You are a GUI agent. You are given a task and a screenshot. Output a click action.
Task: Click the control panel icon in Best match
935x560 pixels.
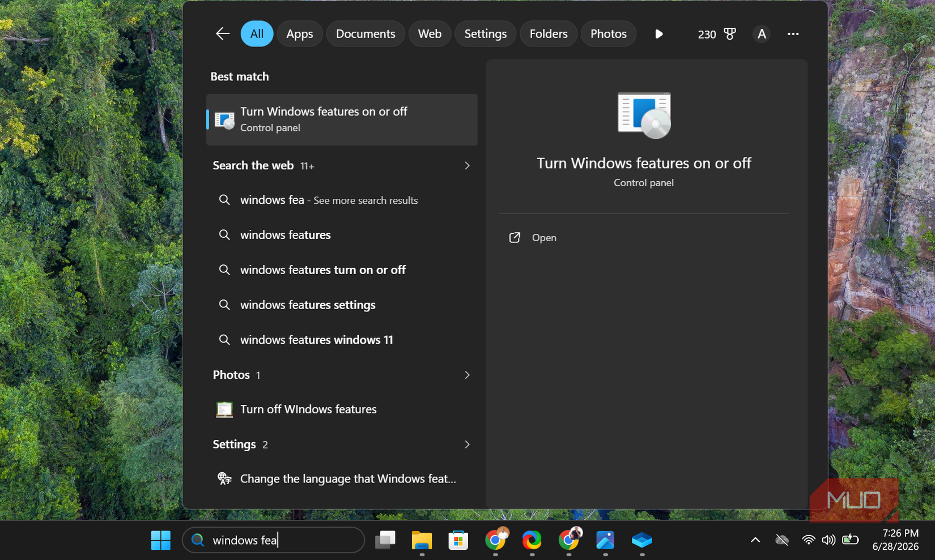click(224, 119)
